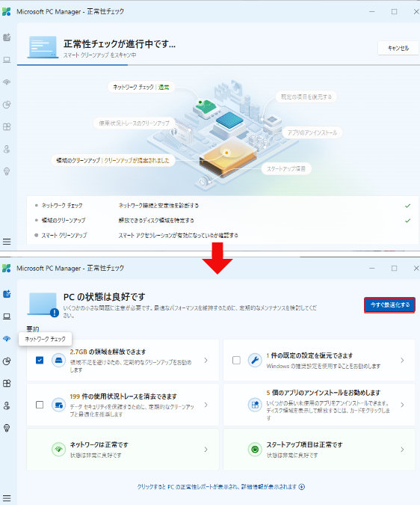Image resolution: width=420 pixels, height=505 pixels.
Task: Click 使用状況トレースのクリーンアップ label in illustration
Action: pyautogui.click(x=134, y=123)
